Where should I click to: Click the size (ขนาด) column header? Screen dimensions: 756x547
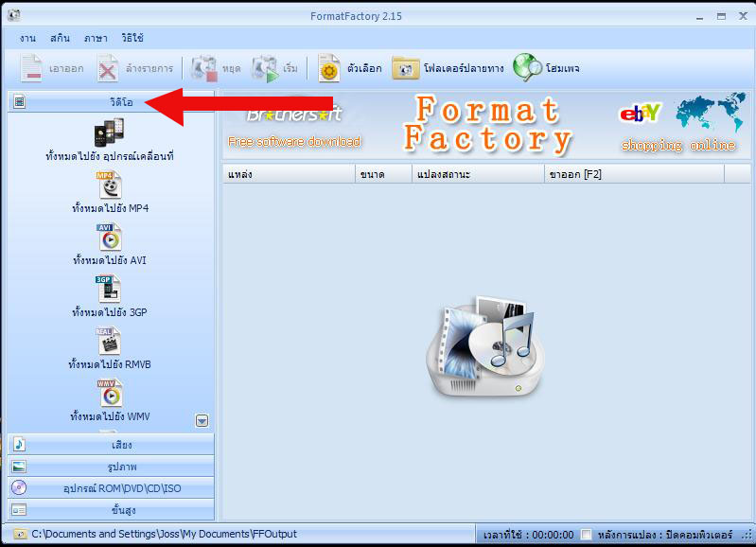[384, 174]
